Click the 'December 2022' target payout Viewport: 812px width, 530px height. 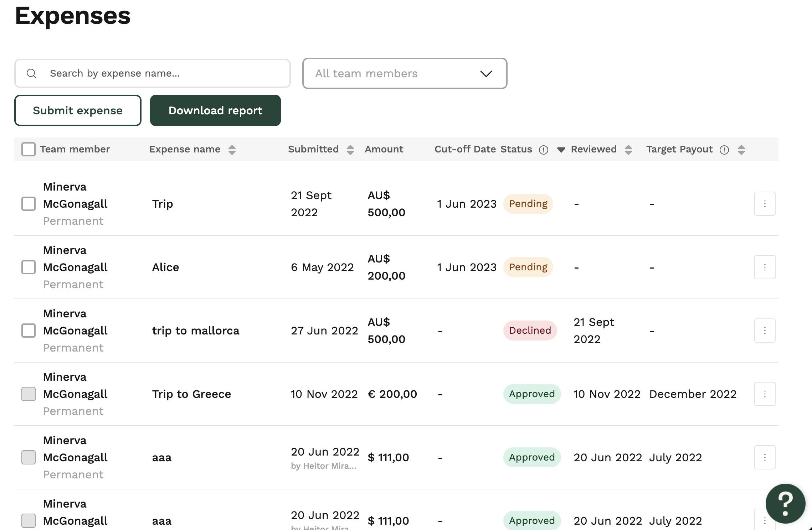tap(693, 394)
